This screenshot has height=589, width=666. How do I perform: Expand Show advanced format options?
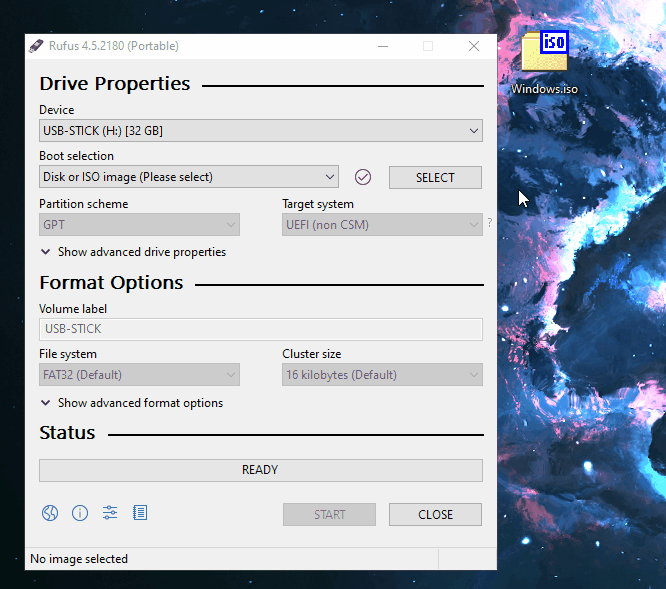[x=132, y=403]
